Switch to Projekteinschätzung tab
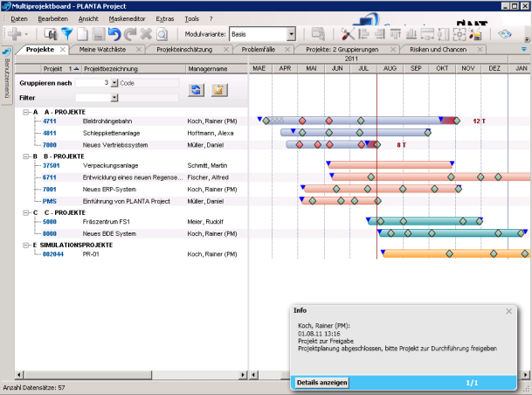532x395 pixels. coord(184,50)
